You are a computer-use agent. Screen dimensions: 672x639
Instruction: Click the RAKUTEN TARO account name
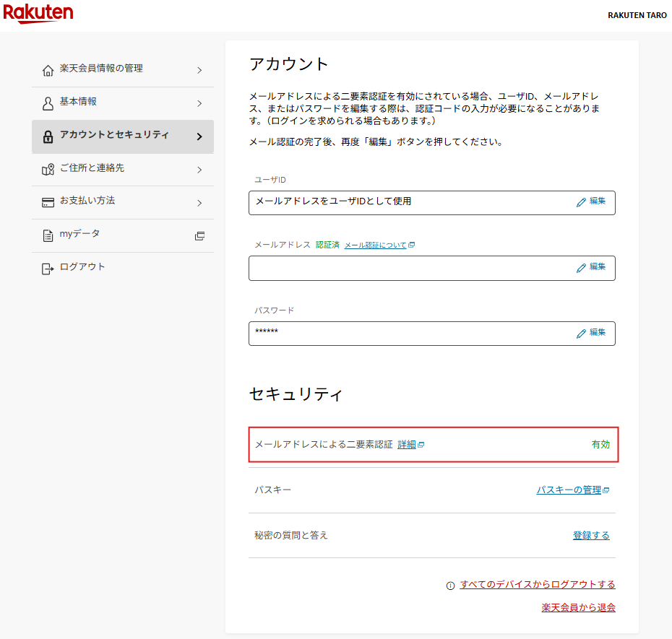(x=637, y=15)
